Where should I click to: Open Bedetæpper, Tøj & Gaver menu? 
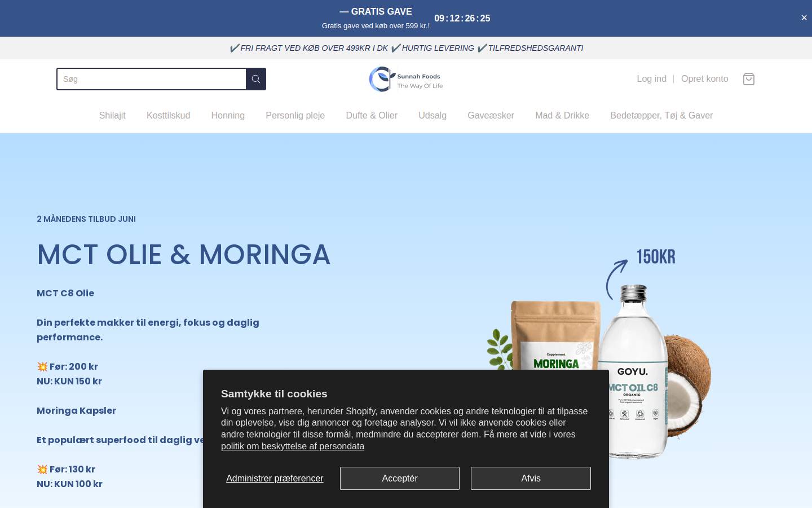661,116
